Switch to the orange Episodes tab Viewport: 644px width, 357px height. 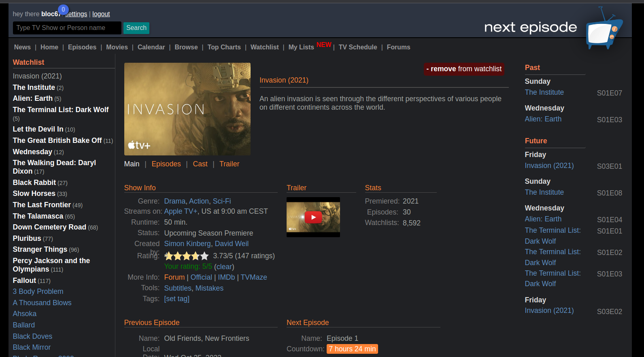tap(166, 164)
